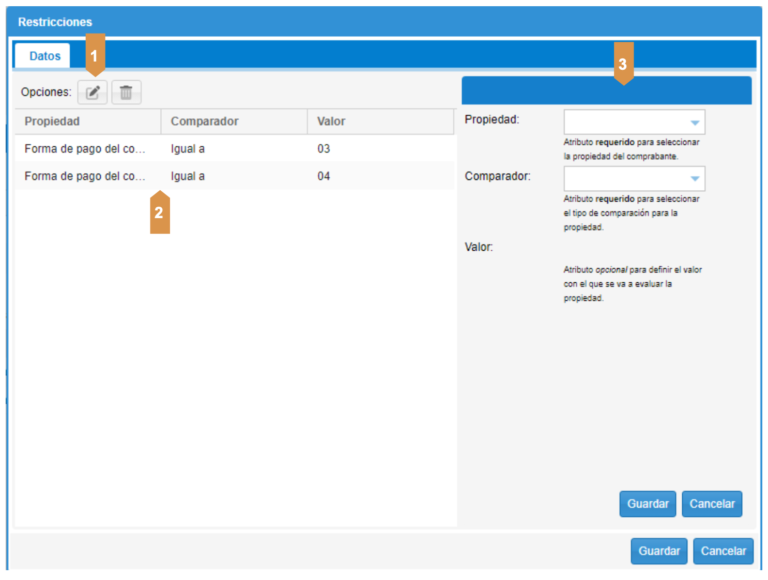The height and width of the screenshot is (580, 768).
Task: Sort by the Comparador column header
Action: [233, 122]
